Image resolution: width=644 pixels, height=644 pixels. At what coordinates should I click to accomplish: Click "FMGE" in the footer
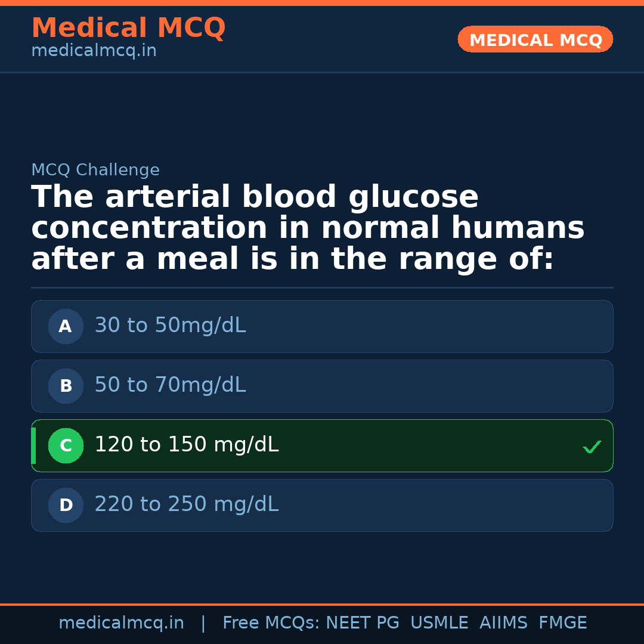pos(562,623)
